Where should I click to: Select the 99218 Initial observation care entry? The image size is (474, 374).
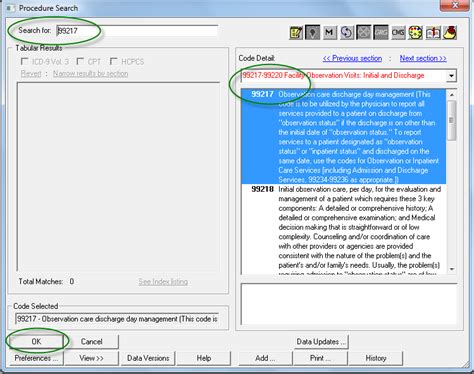coord(344,229)
